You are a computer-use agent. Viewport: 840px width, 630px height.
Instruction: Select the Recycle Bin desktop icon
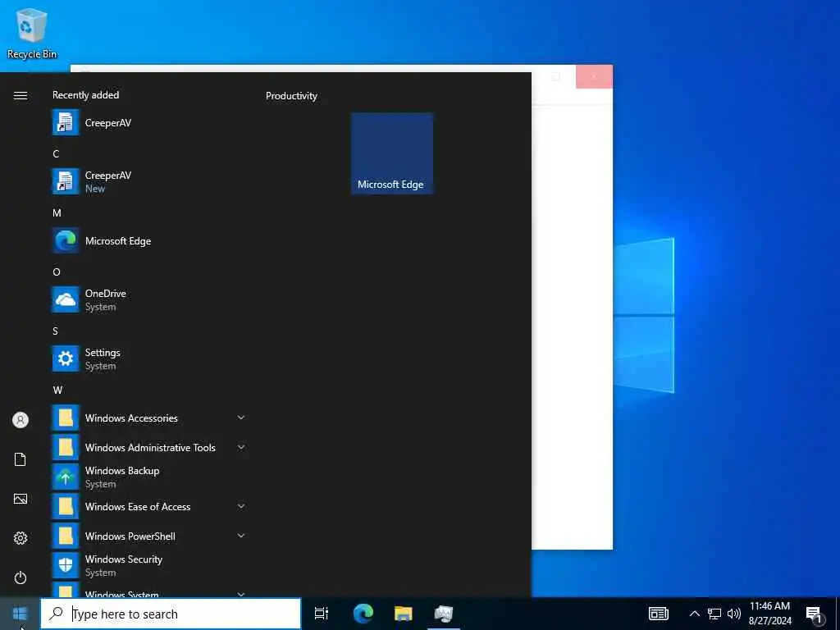click(x=32, y=33)
